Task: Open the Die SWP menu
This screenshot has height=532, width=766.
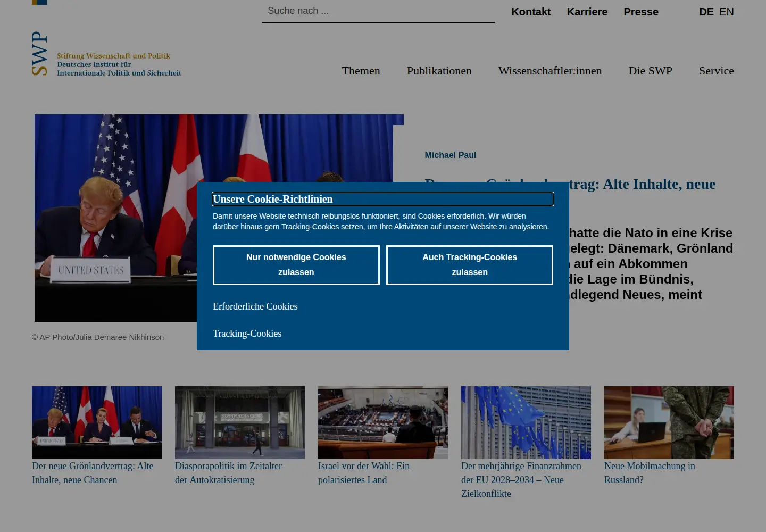Action: click(650, 71)
